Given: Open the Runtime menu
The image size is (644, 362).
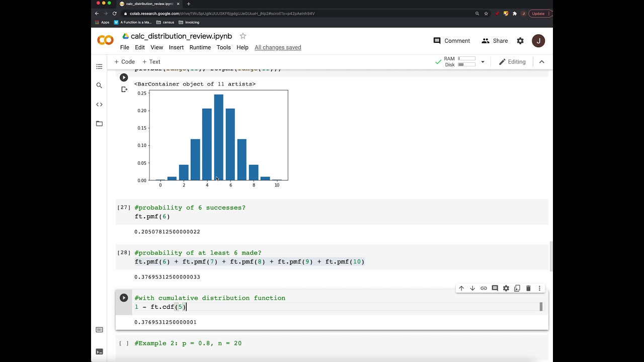Looking at the screenshot, I should (x=200, y=47).
